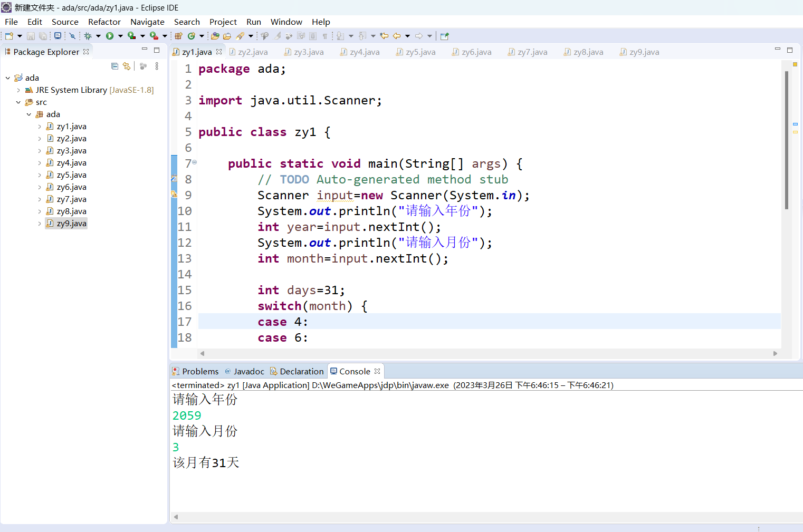This screenshot has height=532, width=803.
Task: Open the File menu
Action: pyautogui.click(x=11, y=22)
